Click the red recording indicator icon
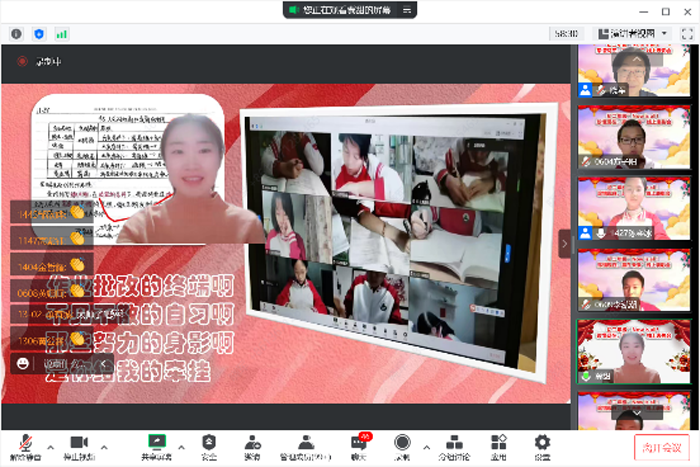This screenshot has height=467, width=700. (x=22, y=61)
